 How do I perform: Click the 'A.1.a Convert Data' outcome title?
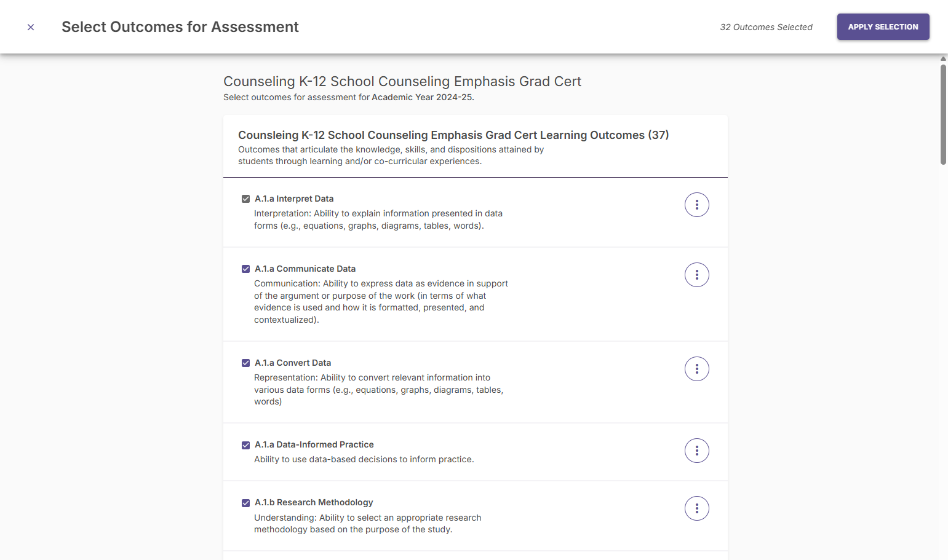pos(293,363)
